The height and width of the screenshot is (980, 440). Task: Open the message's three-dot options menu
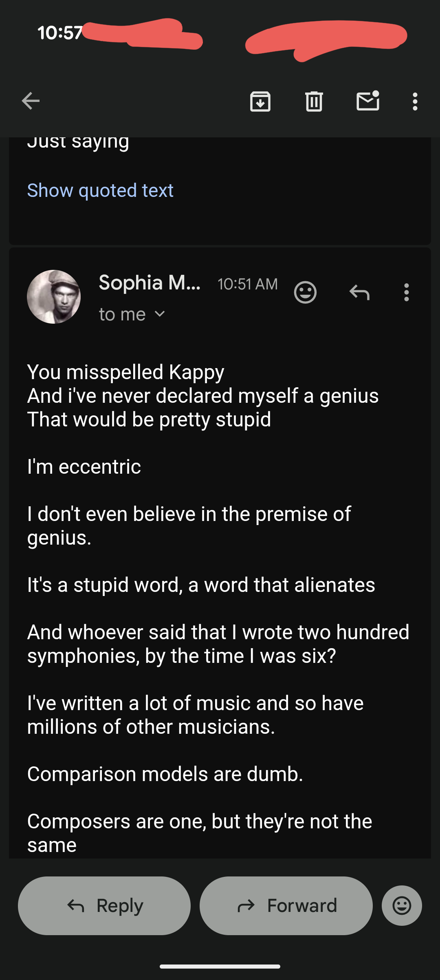point(406,292)
